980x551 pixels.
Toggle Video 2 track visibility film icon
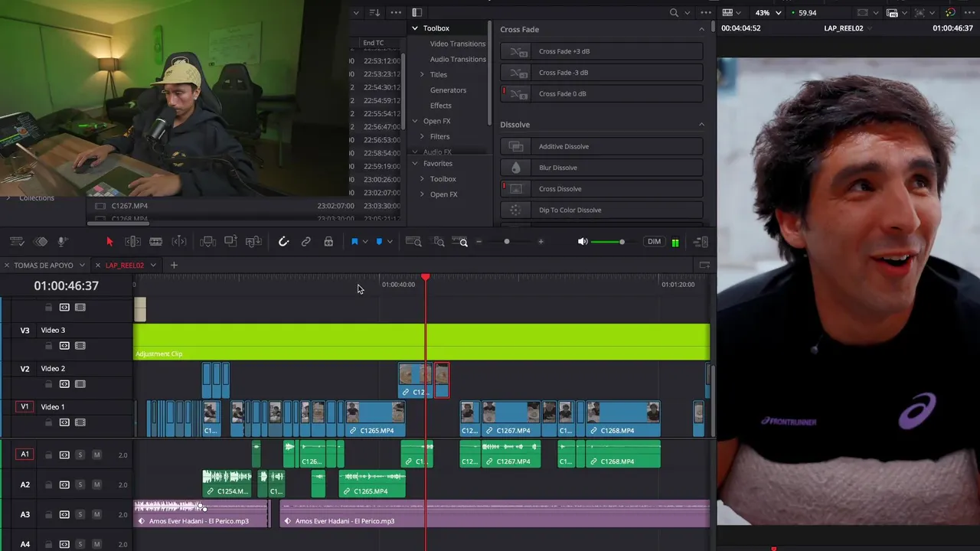click(x=80, y=384)
